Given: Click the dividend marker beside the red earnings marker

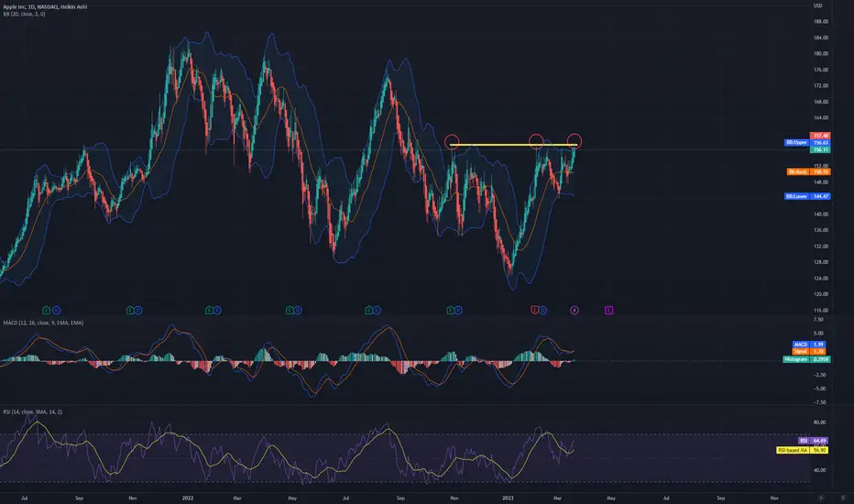Looking at the screenshot, I should point(542,310).
